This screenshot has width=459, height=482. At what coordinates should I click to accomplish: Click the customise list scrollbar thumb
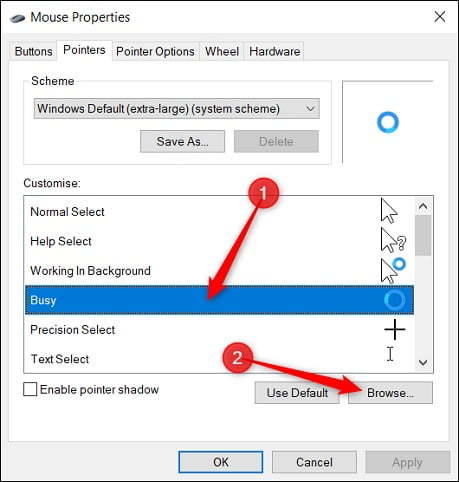tap(423, 235)
